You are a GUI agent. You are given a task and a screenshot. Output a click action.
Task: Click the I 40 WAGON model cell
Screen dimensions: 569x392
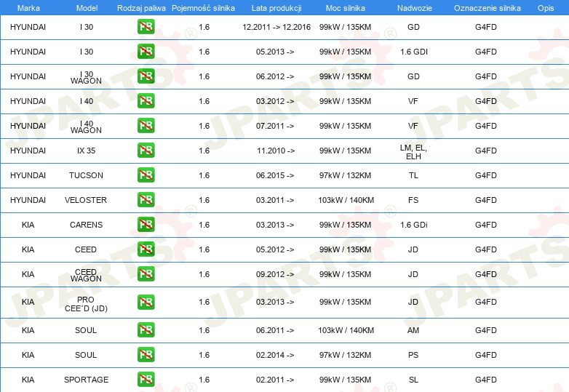[86, 127]
